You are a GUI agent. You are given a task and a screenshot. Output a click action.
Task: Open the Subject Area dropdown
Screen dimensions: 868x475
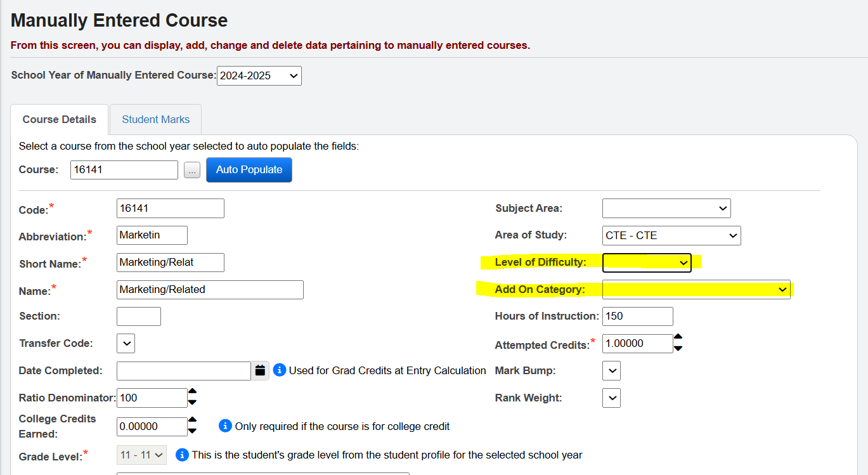[666, 208]
